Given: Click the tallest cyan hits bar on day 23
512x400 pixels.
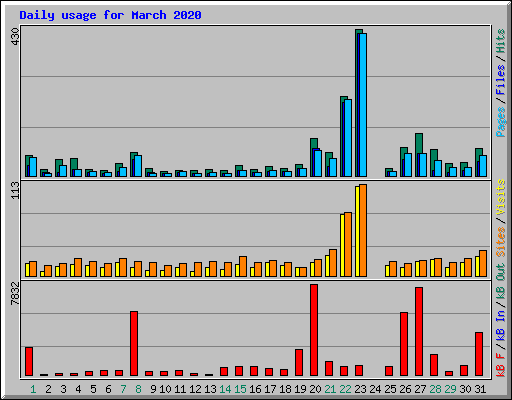Looking at the screenshot, I should [x=363, y=105].
